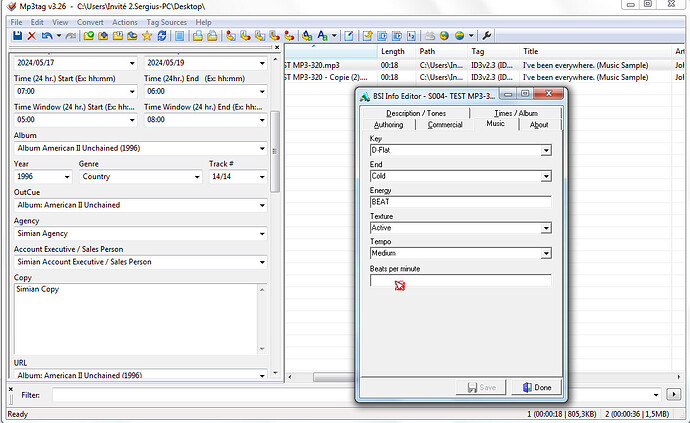
Task: Expand the End dropdown showing Cold
Action: tap(546, 177)
